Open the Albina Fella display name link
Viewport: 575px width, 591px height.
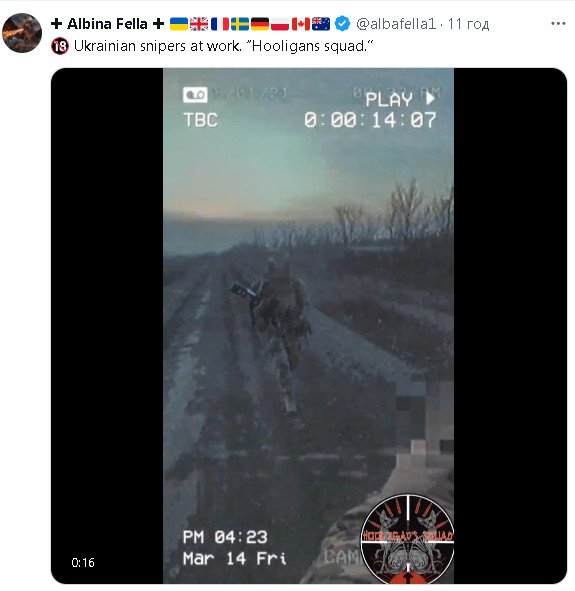pyautogui.click(x=107, y=24)
